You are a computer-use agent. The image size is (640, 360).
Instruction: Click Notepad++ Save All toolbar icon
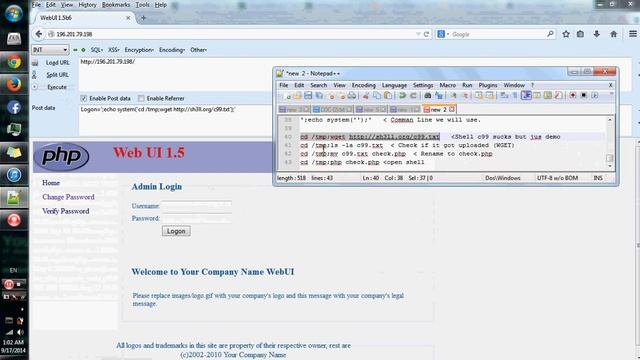point(319,96)
